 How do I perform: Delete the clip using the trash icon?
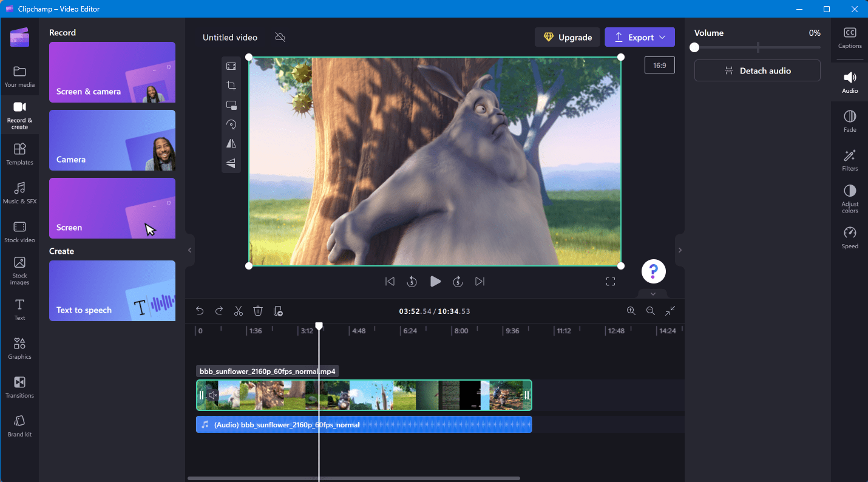coord(258,311)
